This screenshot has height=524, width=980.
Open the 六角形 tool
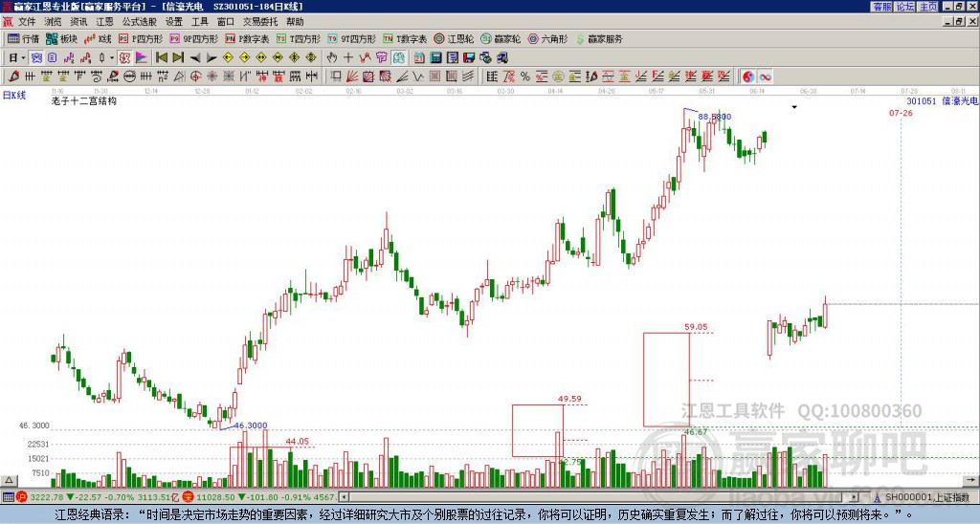click(547, 38)
